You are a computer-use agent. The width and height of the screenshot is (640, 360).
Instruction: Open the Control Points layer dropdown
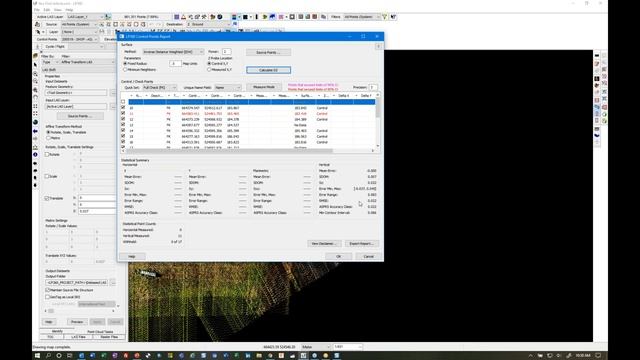point(80,39)
